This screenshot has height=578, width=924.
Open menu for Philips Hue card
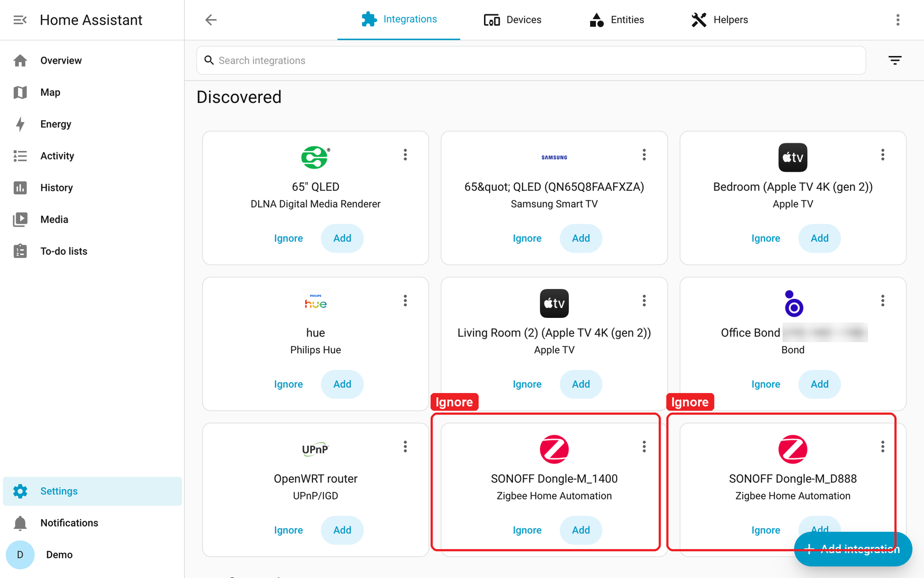pos(405,301)
